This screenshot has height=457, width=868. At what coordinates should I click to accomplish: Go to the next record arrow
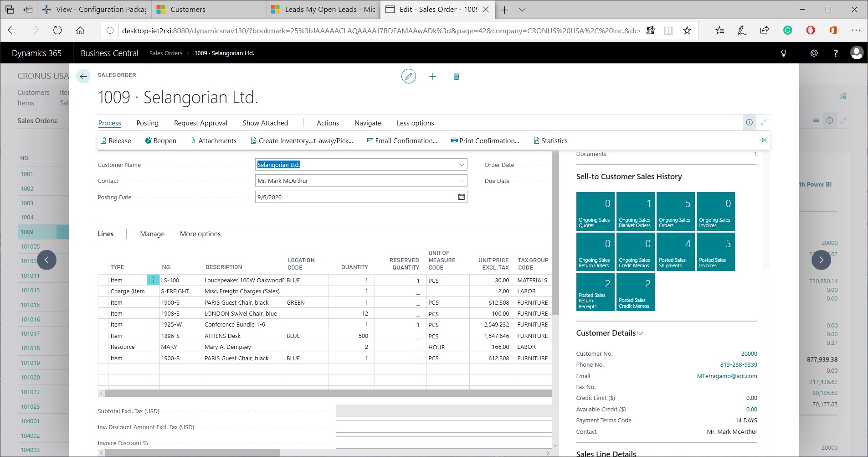(x=821, y=260)
